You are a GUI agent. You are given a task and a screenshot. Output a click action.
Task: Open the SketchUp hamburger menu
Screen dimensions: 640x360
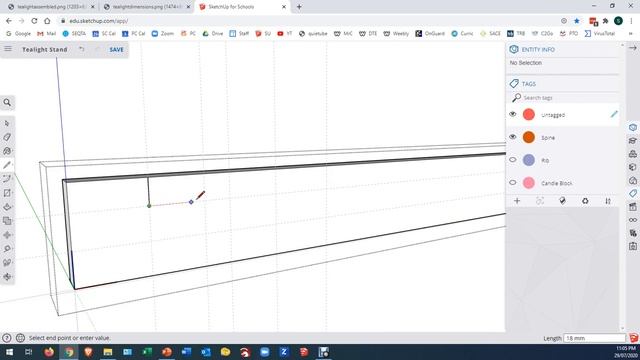point(8,49)
